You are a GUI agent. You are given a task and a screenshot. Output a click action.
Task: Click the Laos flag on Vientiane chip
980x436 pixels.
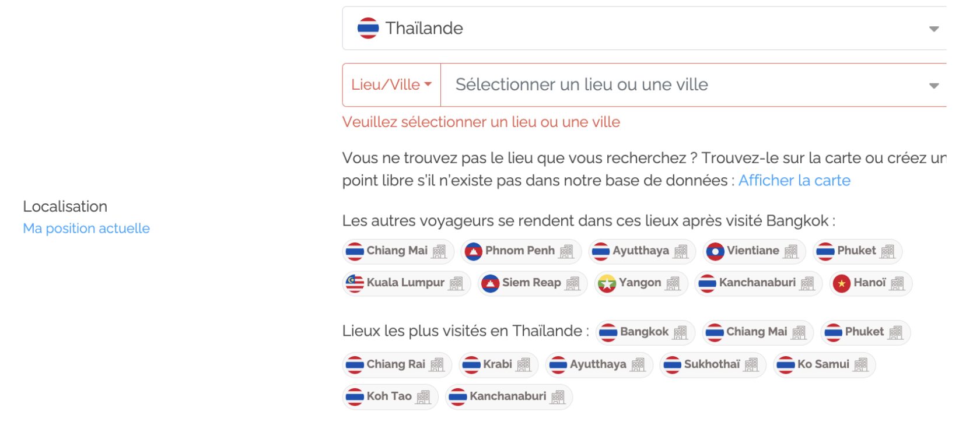pos(715,251)
